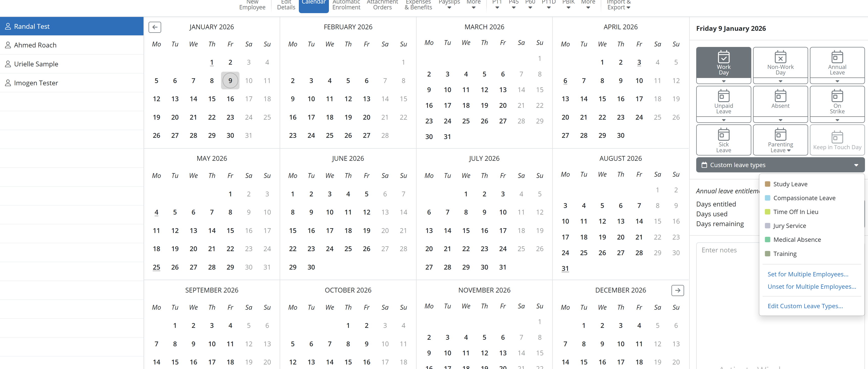Select 9 January 2026 on calendar
This screenshot has width=868, height=369.
pos(230,81)
